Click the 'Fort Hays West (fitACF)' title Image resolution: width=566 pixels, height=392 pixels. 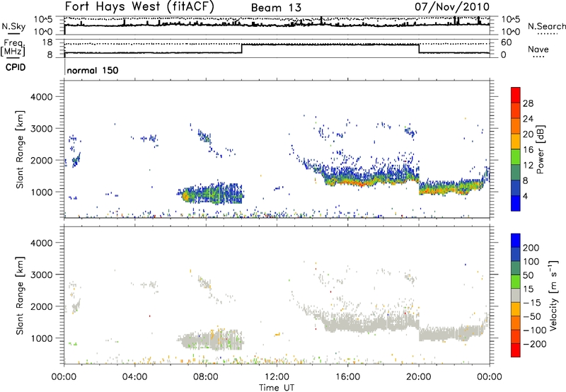[x=139, y=6]
